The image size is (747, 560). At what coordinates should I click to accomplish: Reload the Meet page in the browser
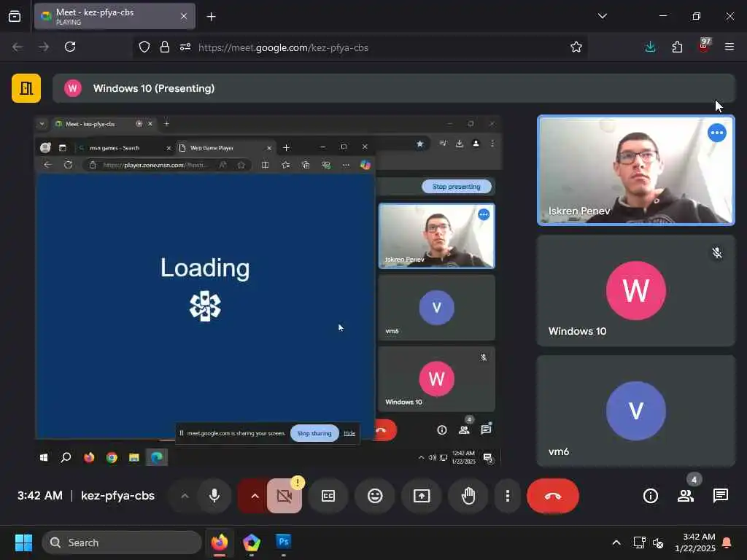click(x=70, y=47)
